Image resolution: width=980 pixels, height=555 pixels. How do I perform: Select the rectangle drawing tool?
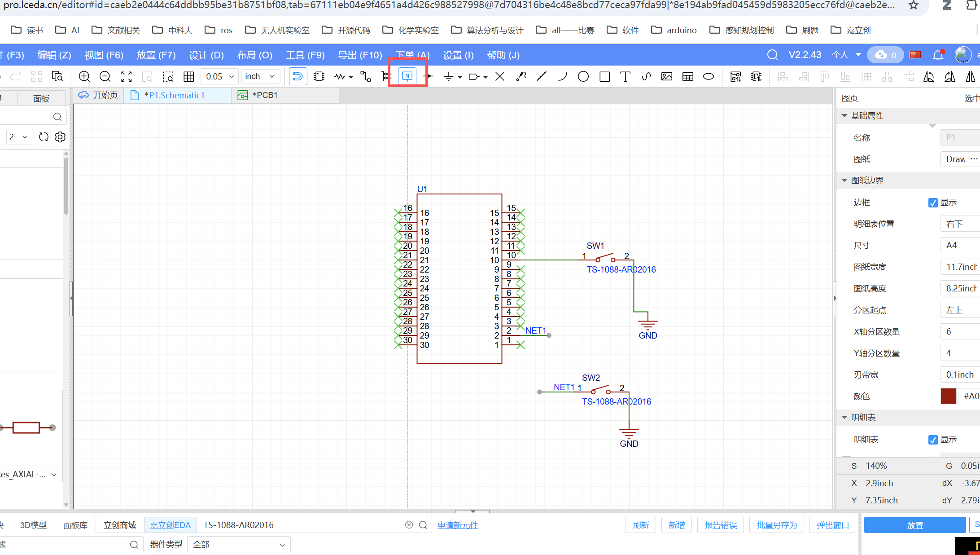coord(604,76)
